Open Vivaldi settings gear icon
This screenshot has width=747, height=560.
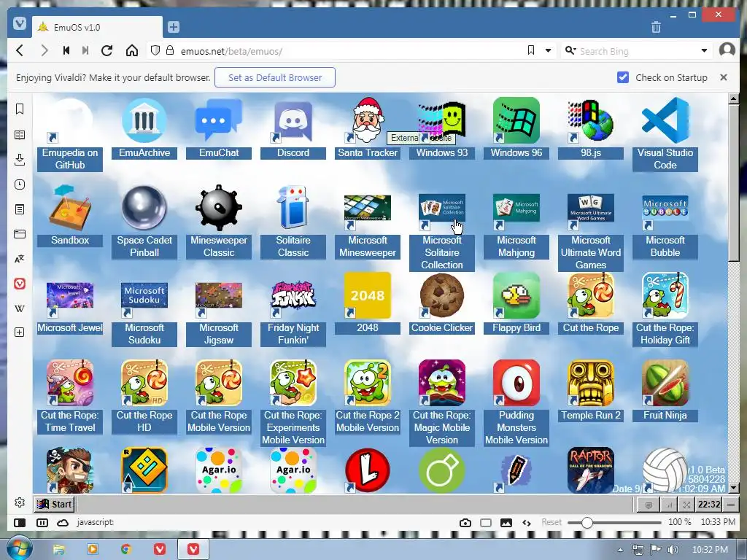click(x=20, y=502)
